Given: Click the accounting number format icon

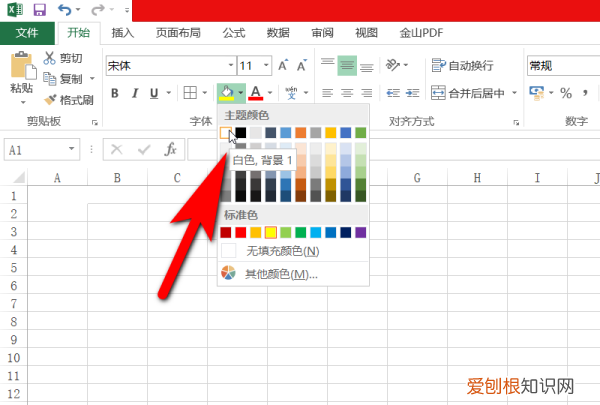Looking at the screenshot, I should point(536,93).
